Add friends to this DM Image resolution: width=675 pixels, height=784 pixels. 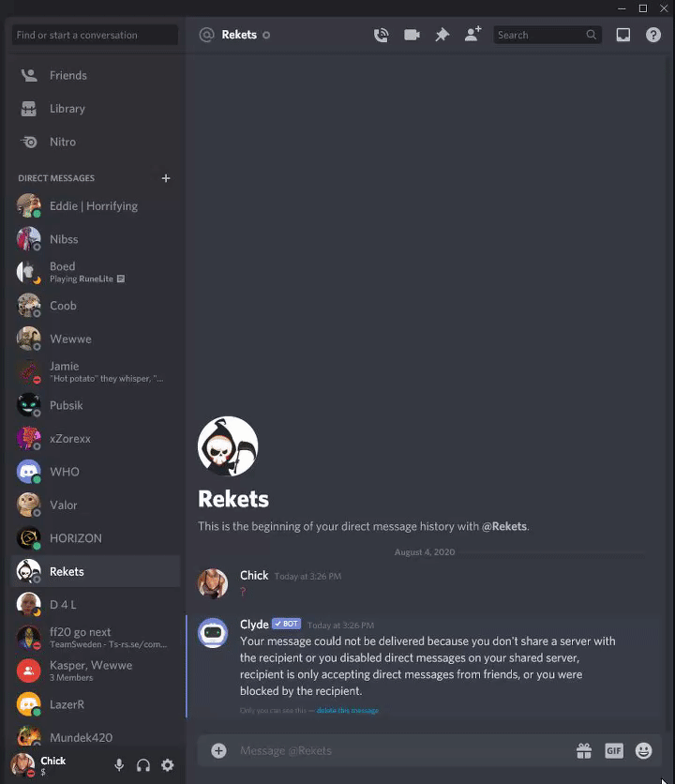click(x=472, y=34)
